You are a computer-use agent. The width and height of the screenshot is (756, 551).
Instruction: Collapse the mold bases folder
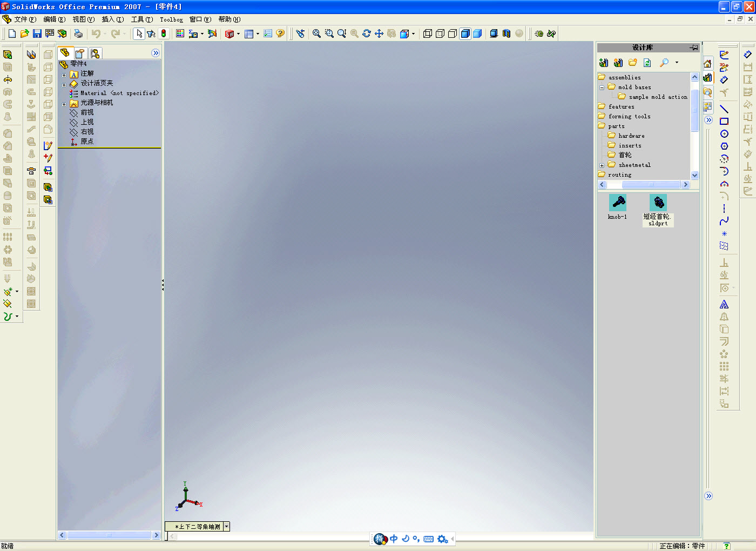(602, 88)
